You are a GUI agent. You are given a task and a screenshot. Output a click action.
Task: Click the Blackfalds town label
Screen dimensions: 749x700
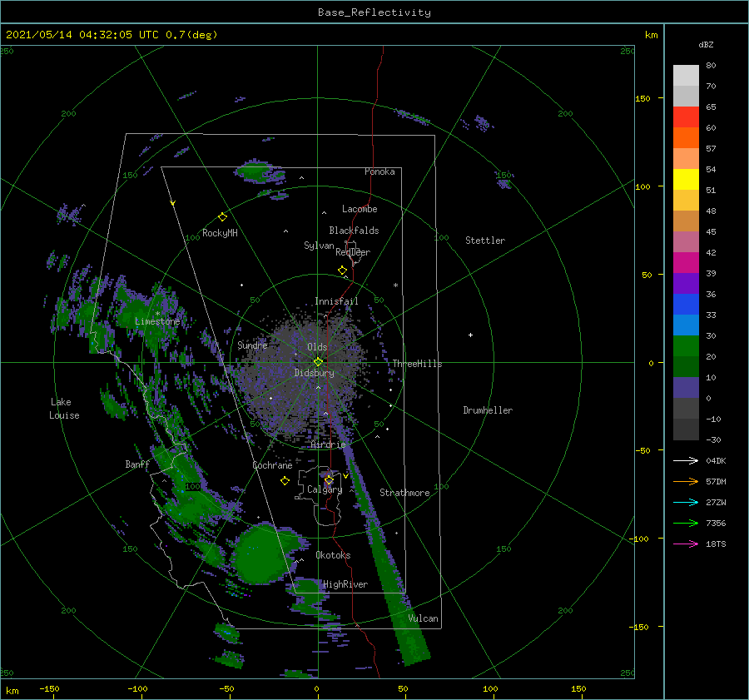click(354, 231)
